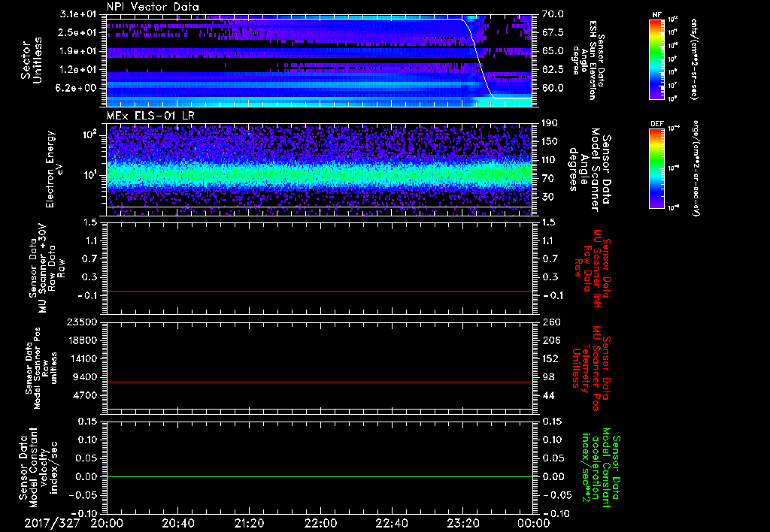Click the 70.0 sun elevation tick
770x532 pixels.
553,14
